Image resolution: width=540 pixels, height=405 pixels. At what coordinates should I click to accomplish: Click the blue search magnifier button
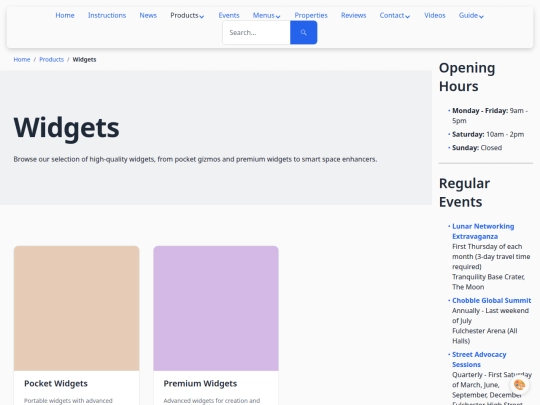click(303, 32)
